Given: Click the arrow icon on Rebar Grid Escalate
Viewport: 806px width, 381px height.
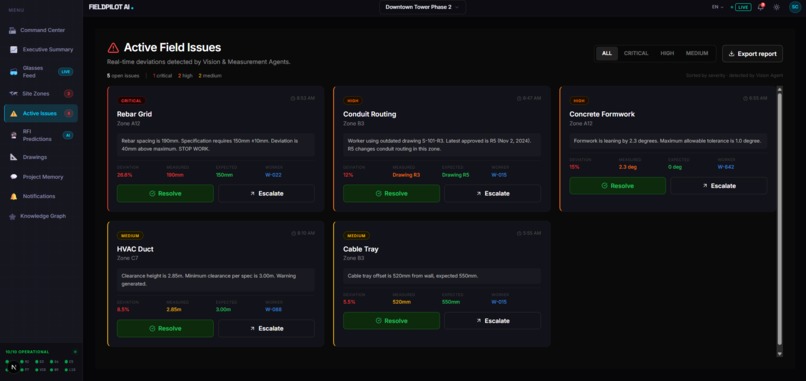Looking at the screenshot, I should [x=252, y=194].
